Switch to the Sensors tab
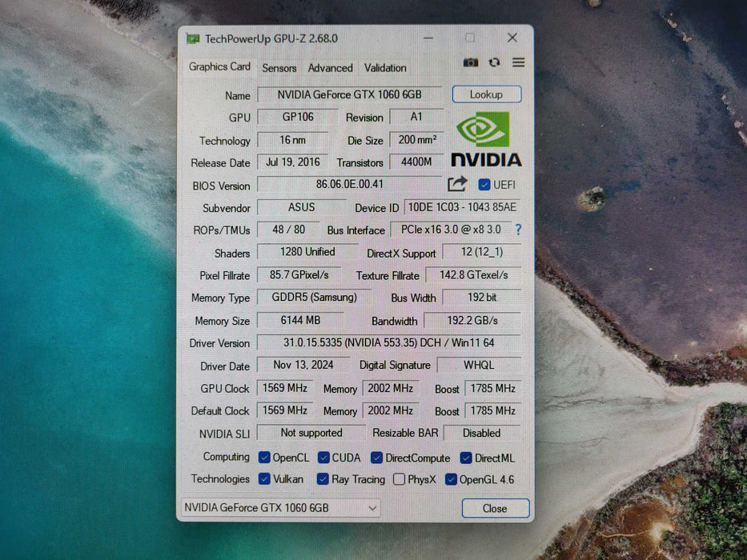 coord(279,68)
